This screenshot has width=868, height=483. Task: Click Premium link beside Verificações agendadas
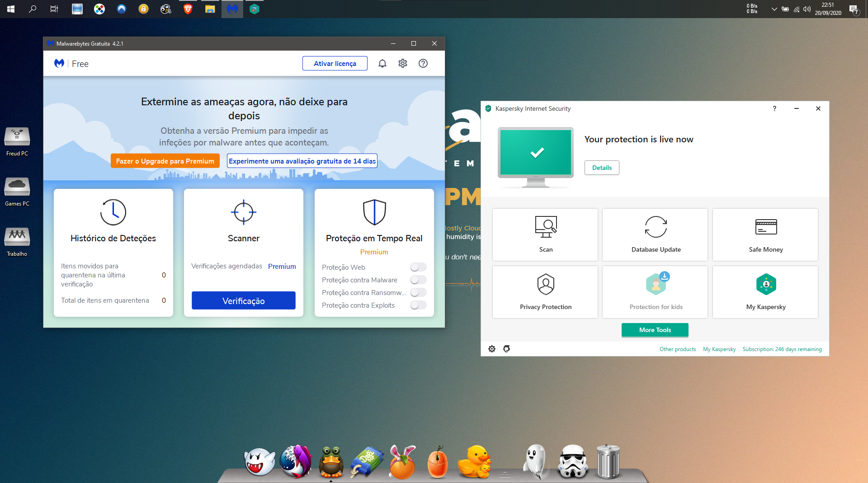click(282, 267)
